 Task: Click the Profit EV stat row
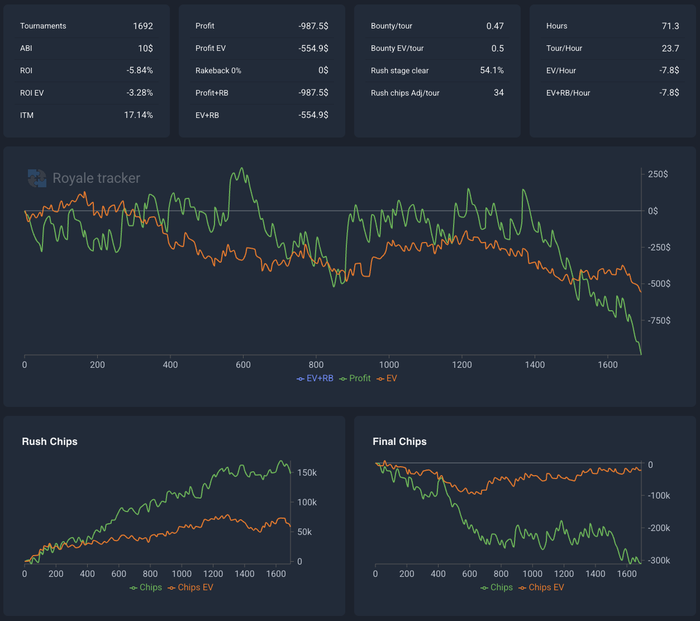pos(262,48)
